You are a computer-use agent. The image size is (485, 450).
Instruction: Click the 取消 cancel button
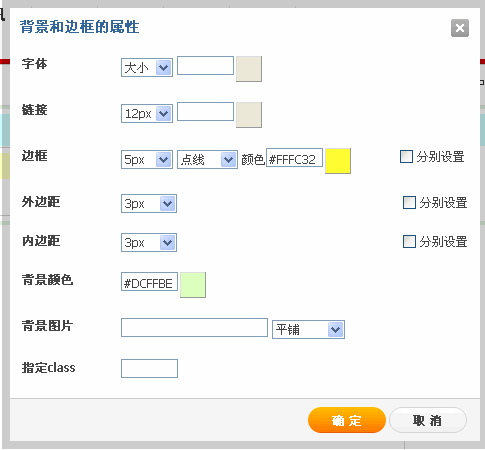point(428,420)
